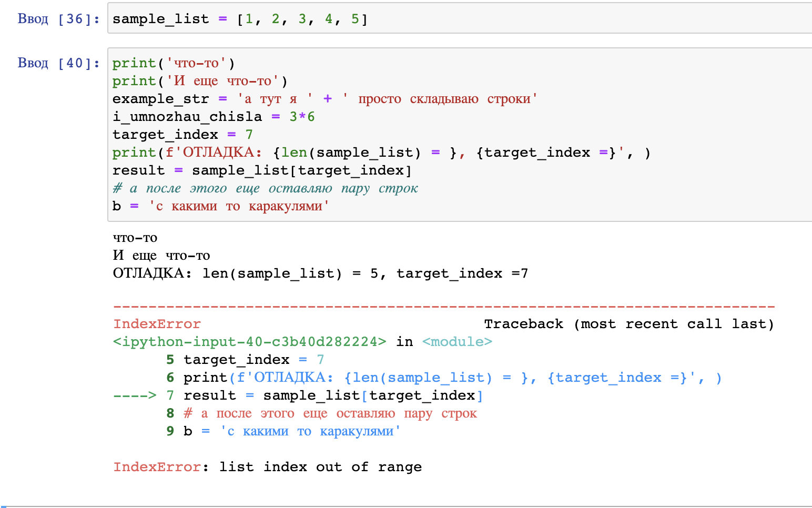This screenshot has width=812, height=508.
Task: Click the red IndexError traceback header
Action: 157,324
